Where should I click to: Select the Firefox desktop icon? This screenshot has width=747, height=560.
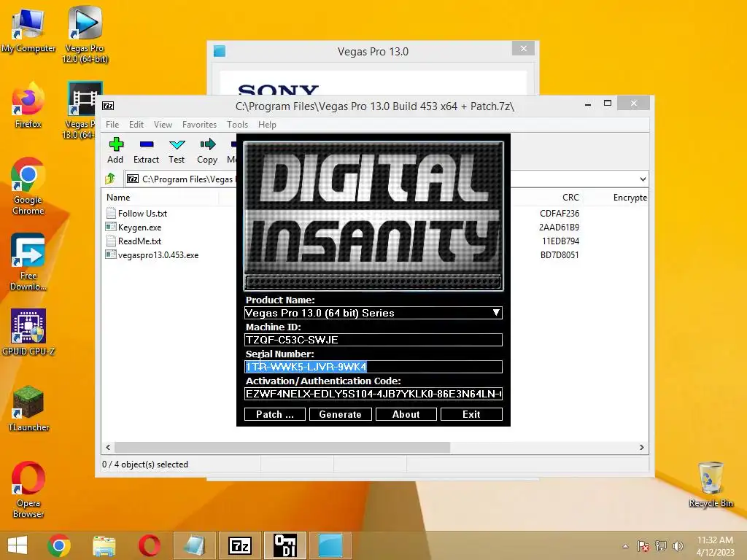(28, 106)
